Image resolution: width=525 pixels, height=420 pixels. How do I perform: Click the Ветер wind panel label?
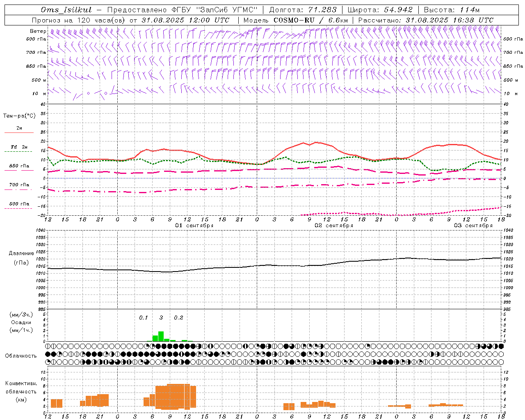(x=38, y=31)
